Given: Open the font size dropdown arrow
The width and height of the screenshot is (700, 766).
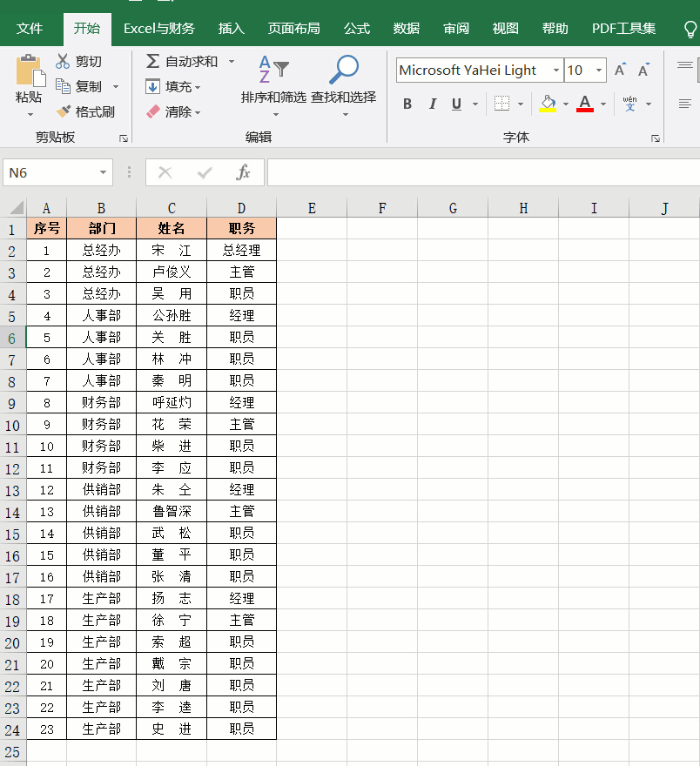Looking at the screenshot, I should tap(598, 71).
